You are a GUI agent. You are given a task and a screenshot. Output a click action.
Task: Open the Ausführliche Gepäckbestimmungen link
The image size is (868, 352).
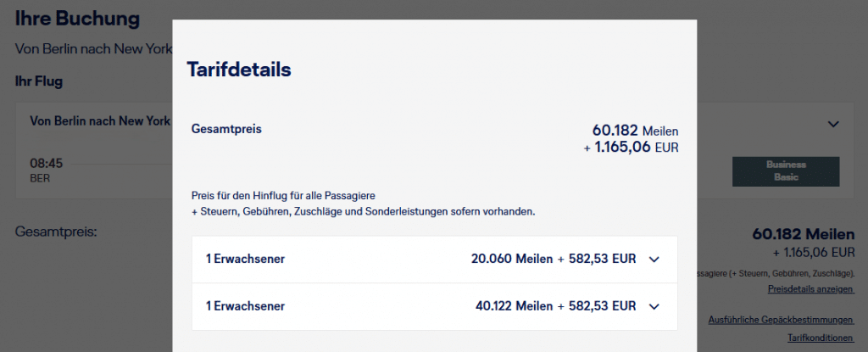point(781,320)
